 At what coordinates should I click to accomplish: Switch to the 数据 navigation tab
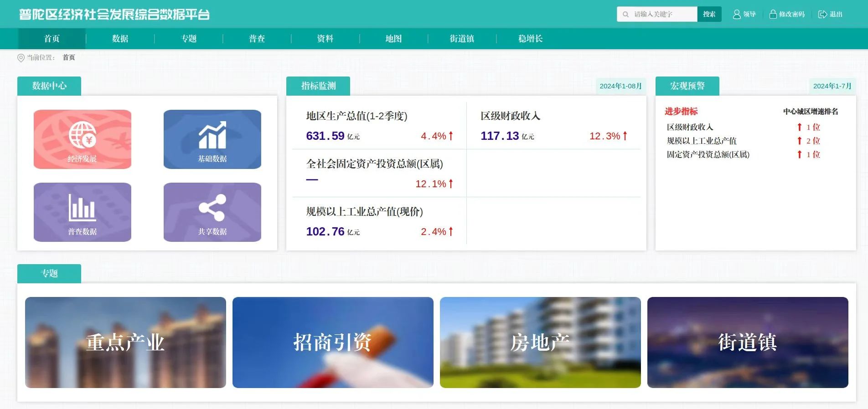(120, 39)
